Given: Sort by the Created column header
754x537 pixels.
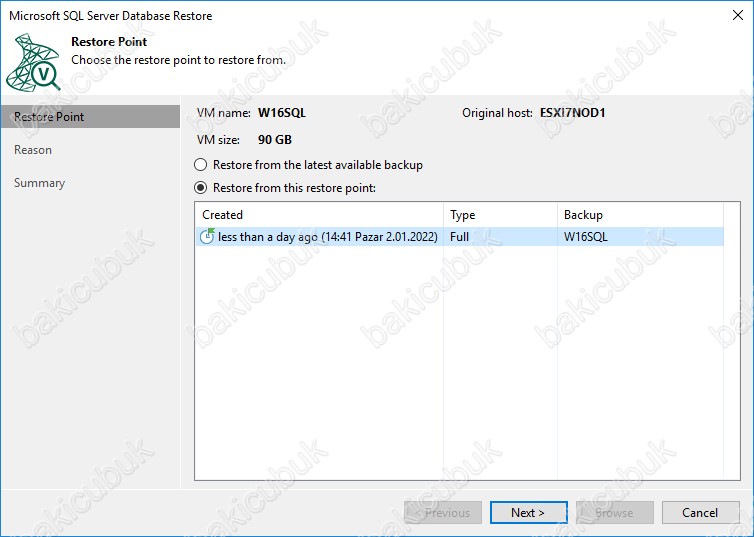Looking at the screenshot, I should 319,214.
